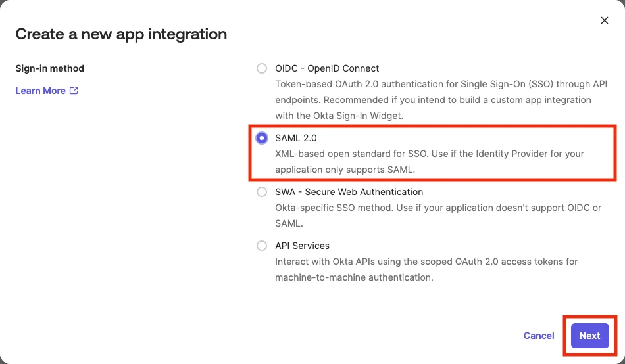Close the app integration dialog with X
This screenshot has height=364, width=625.
605,20
